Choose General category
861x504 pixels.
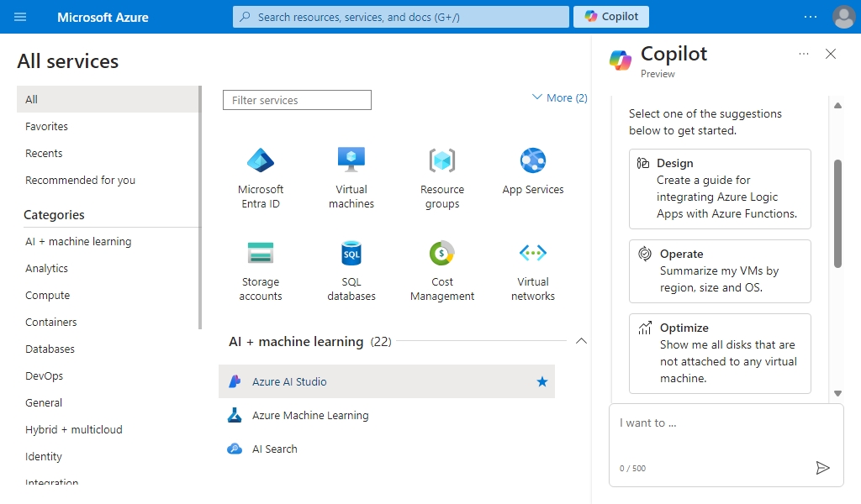tap(44, 402)
